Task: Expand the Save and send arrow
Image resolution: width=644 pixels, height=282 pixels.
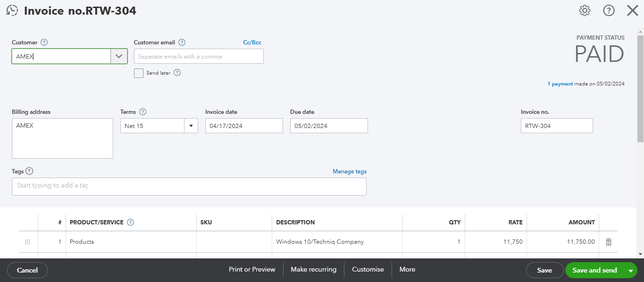Action: pyautogui.click(x=630, y=271)
